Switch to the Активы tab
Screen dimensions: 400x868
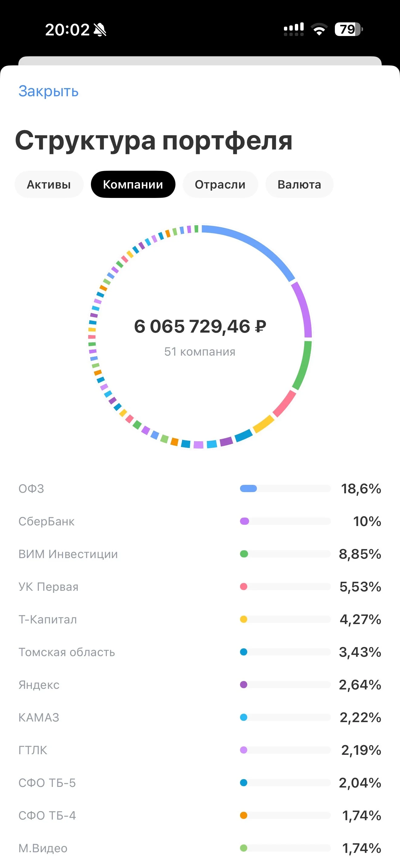pos(49,184)
